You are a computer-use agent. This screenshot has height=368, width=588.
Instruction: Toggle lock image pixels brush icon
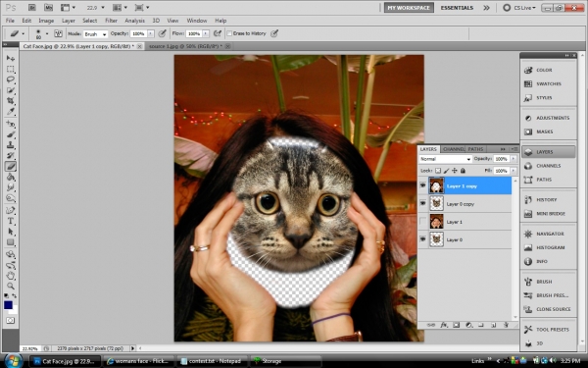[x=446, y=171]
